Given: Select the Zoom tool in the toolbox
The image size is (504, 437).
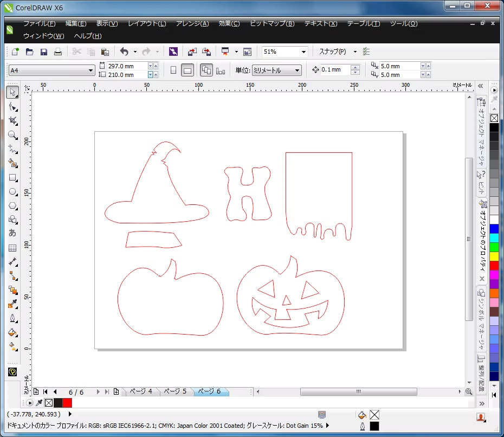Looking at the screenshot, I should click(x=12, y=135).
